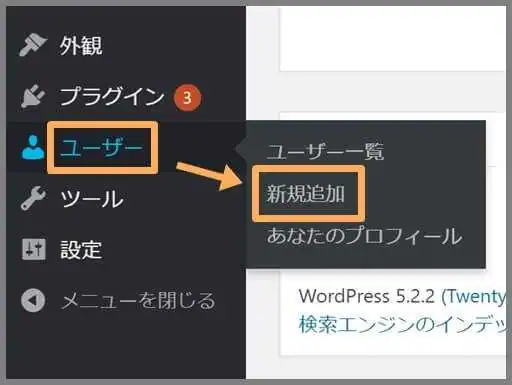Open the 外観 menu item
The height and width of the screenshot is (385, 512).
point(81,46)
